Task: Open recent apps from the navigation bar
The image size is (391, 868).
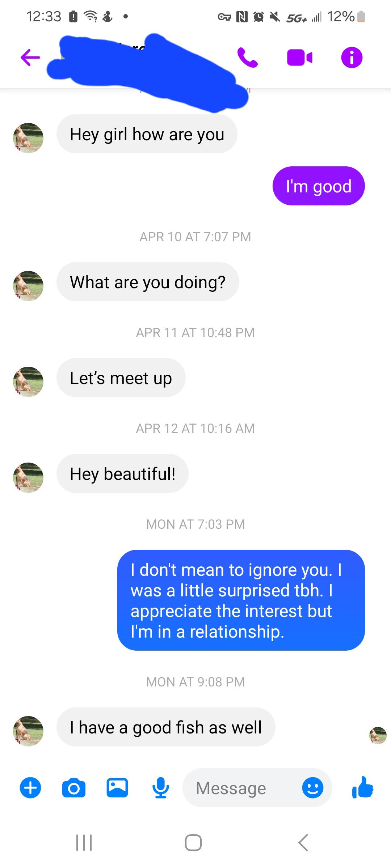Action: (84, 843)
